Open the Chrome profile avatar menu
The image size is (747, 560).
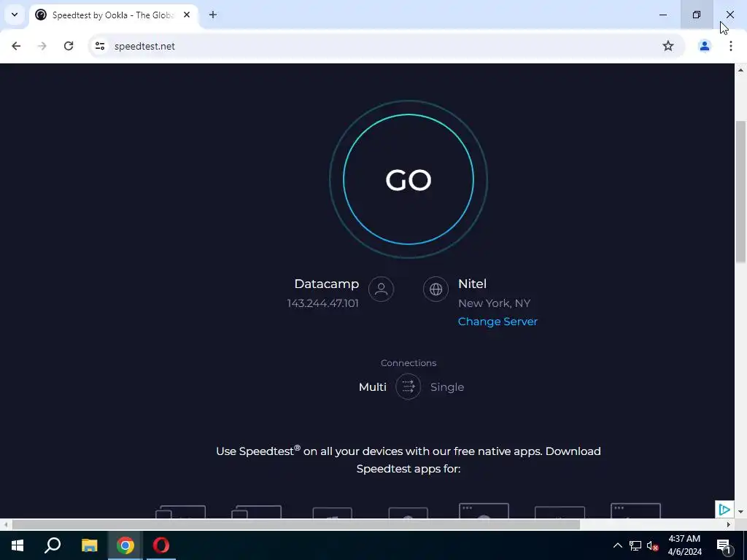(x=704, y=46)
